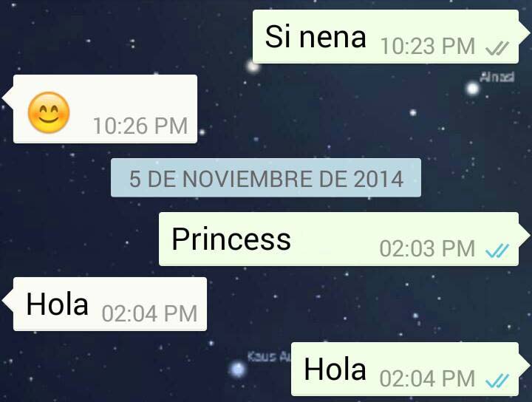Tap the 02:04 PM timestamp on received Hola

(x=149, y=314)
